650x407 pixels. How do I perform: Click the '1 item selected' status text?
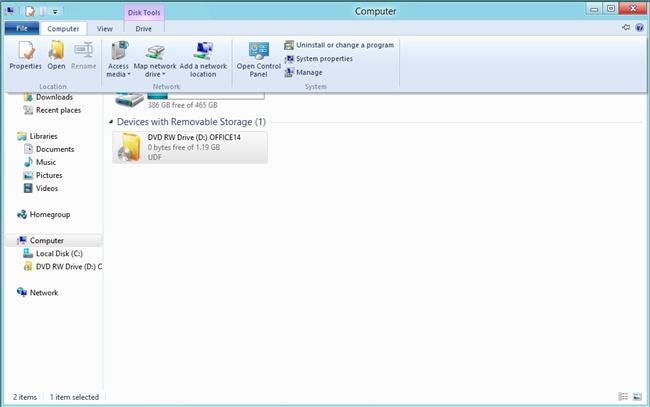click(74, 397)
